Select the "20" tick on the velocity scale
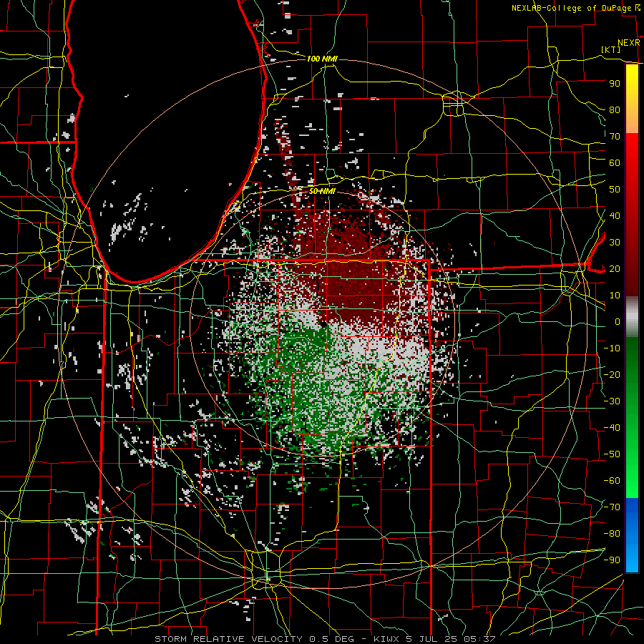 [615, 268]
